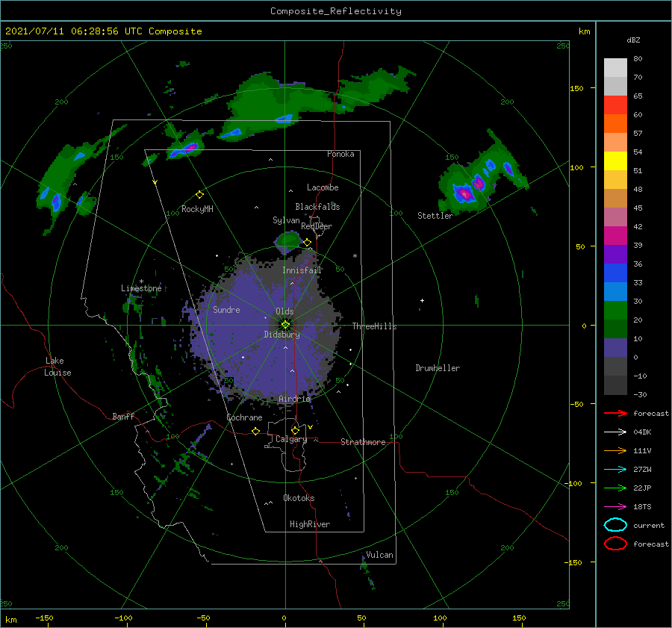Click the magenta 18TS arrow legend icon
The height and width of the screenshot is (628, 672).
tap(615, 507)
